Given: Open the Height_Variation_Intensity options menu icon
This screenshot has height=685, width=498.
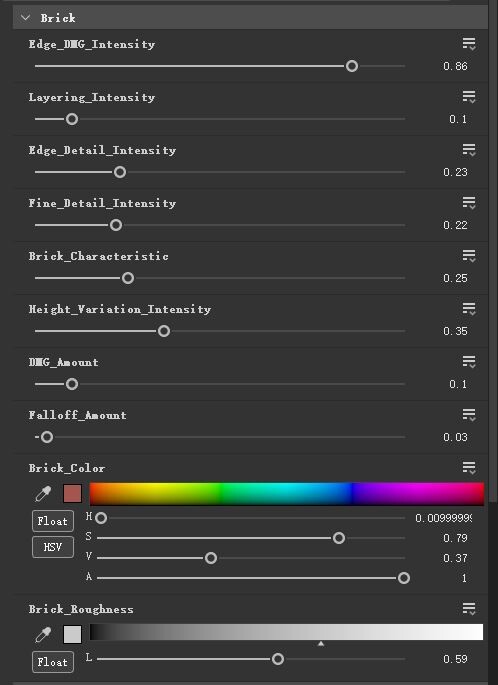Looking at the screenshot, I should 469,309.
